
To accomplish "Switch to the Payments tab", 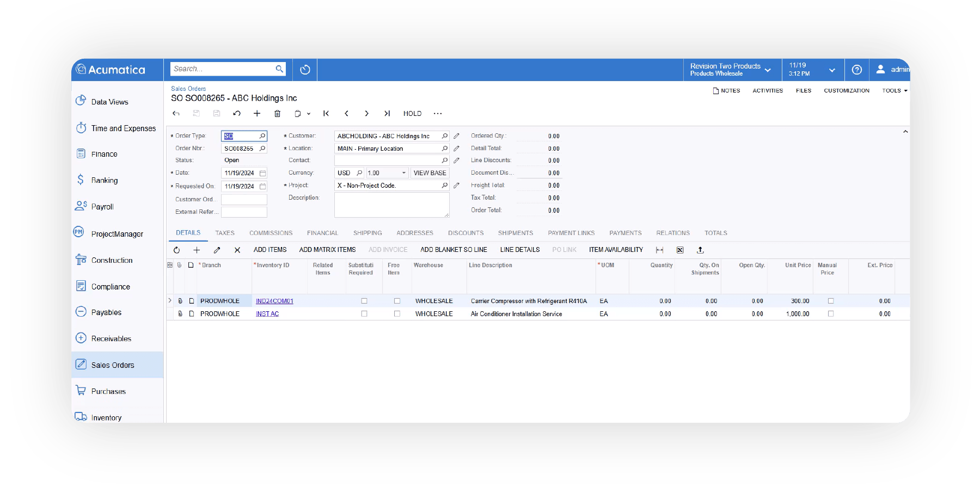I will click(x=626, y=233).
